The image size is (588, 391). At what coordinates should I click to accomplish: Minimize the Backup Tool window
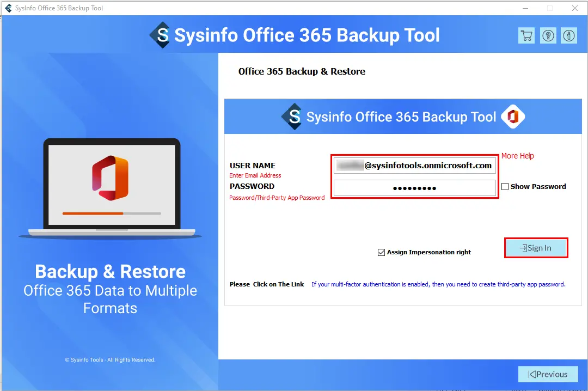pos(525,8)
